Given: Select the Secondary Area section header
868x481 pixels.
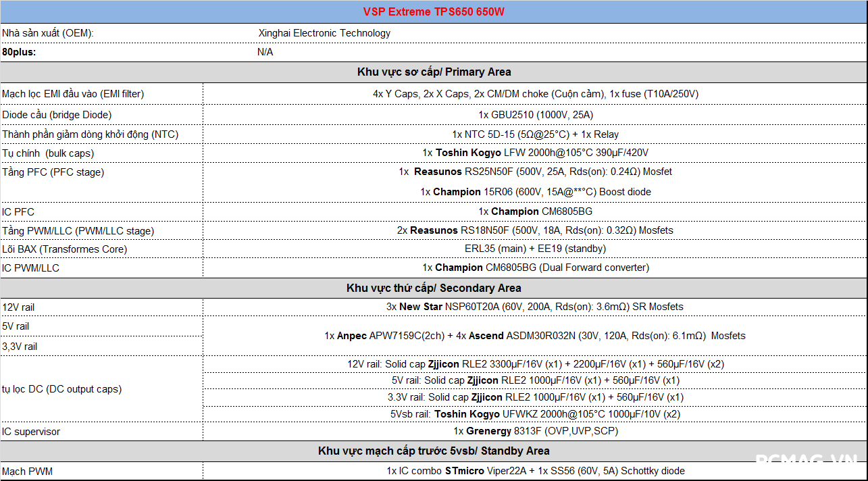Looking at the screenshot, I should click(x=434, y=288).
